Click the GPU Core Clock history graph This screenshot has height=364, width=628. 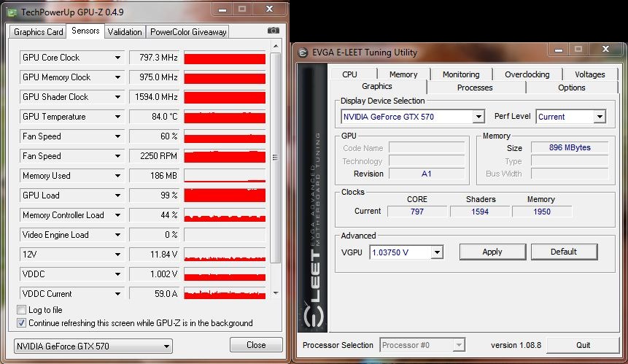225,58
